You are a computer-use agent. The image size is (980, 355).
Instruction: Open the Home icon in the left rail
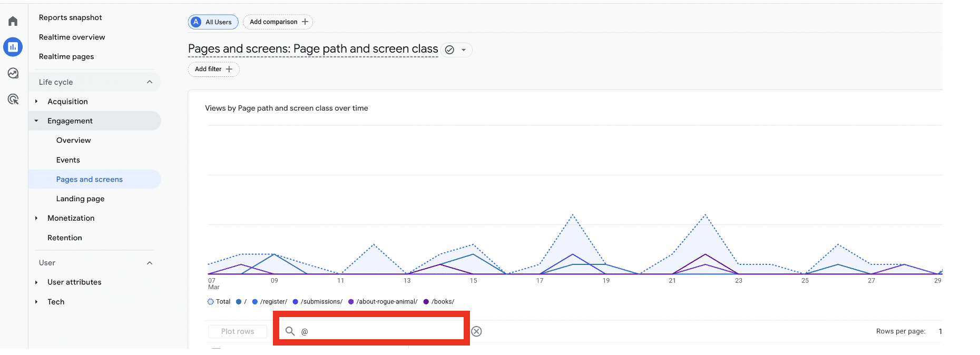pyautogui.click(x=13, y=21)
